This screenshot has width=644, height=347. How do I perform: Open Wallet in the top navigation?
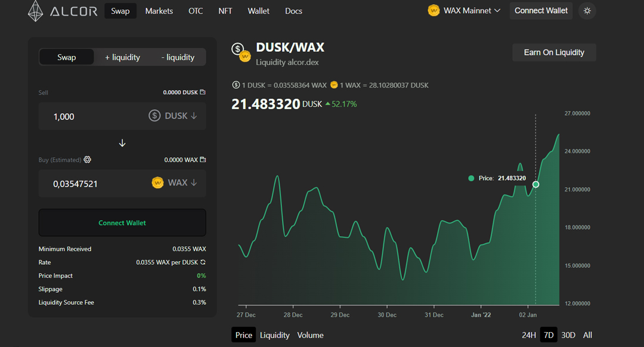tap(258, 11)
